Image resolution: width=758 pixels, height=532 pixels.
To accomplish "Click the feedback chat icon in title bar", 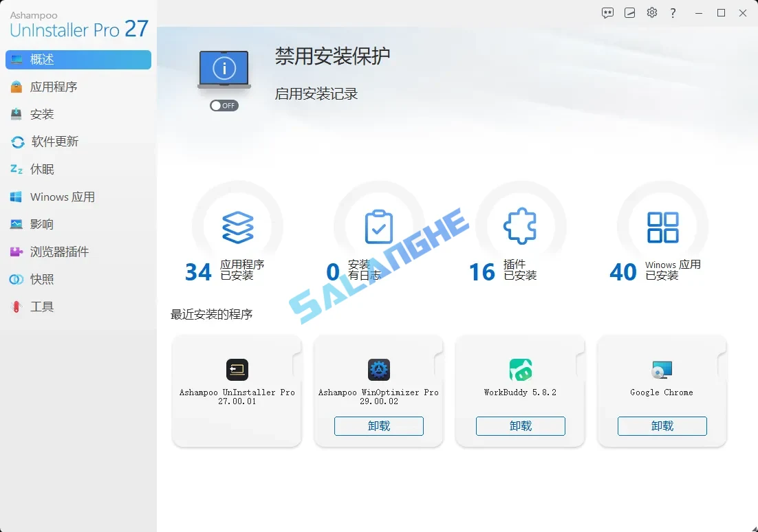I will coord(607,13).
